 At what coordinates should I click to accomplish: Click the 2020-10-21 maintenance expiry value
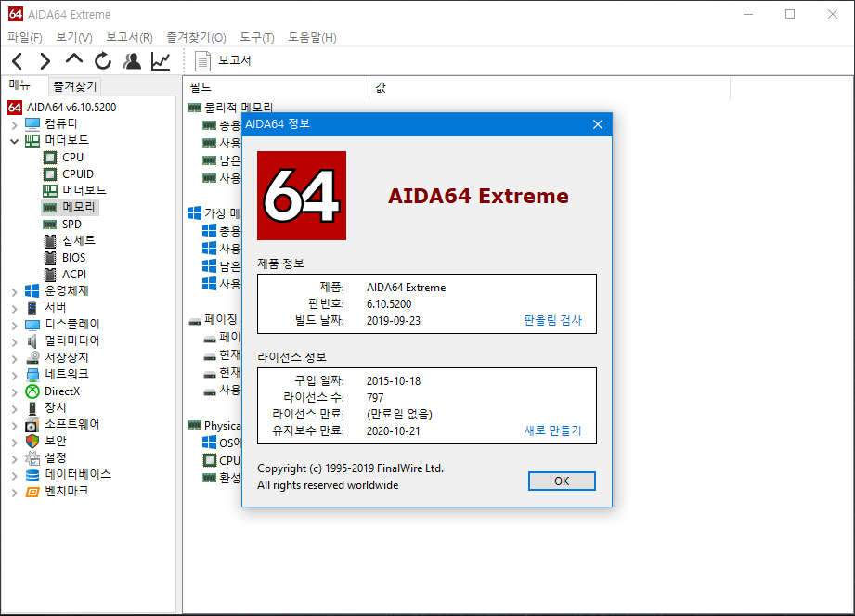pyautogui.click(x=393, y=431)
